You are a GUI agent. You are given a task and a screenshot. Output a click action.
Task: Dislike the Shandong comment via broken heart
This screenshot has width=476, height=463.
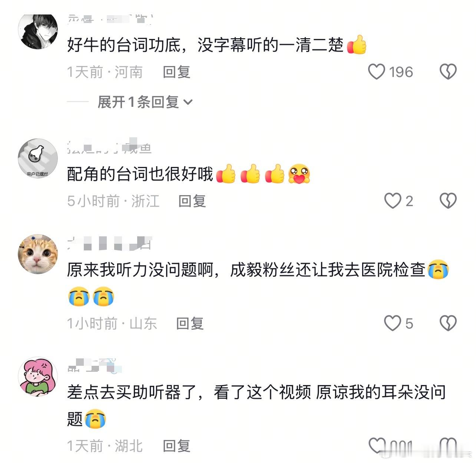click(x=448, y=323)
